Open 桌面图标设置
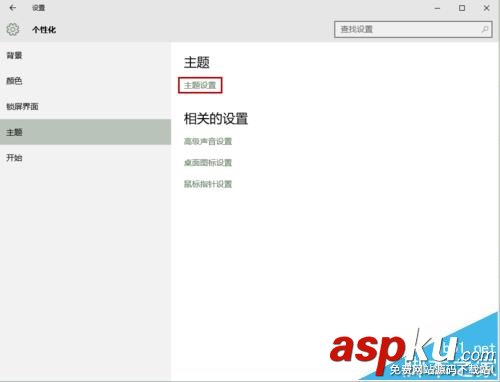The height and width of the screenshot is (382, 500). (208, 163)
